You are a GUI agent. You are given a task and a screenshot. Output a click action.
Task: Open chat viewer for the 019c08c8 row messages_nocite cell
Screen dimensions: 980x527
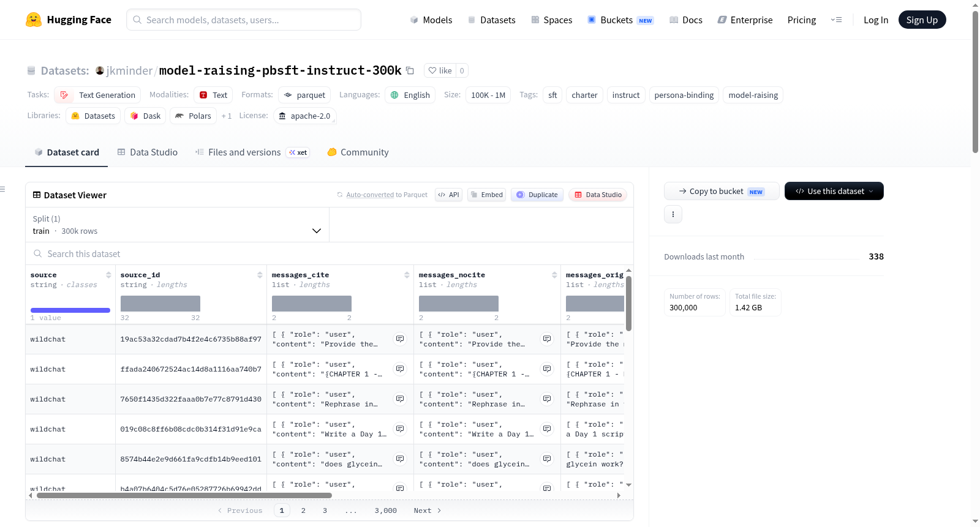click(547, 429)
